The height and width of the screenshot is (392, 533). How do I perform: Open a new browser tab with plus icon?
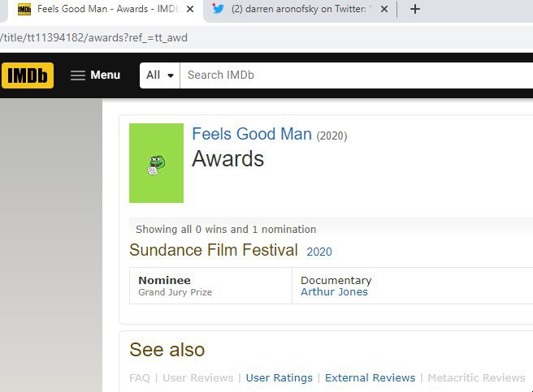415,9
